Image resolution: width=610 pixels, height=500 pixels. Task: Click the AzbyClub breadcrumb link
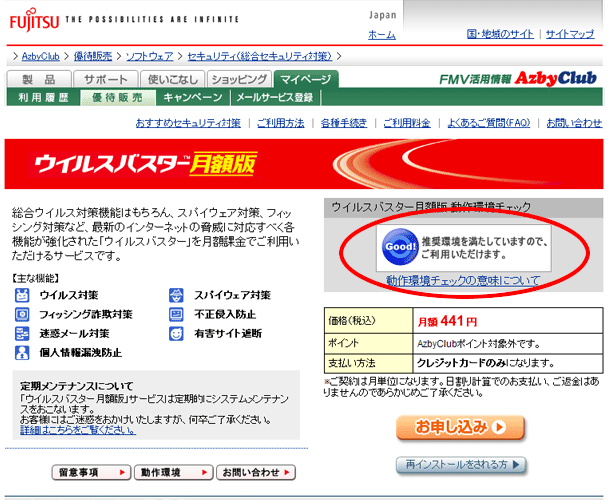(40, 56)
